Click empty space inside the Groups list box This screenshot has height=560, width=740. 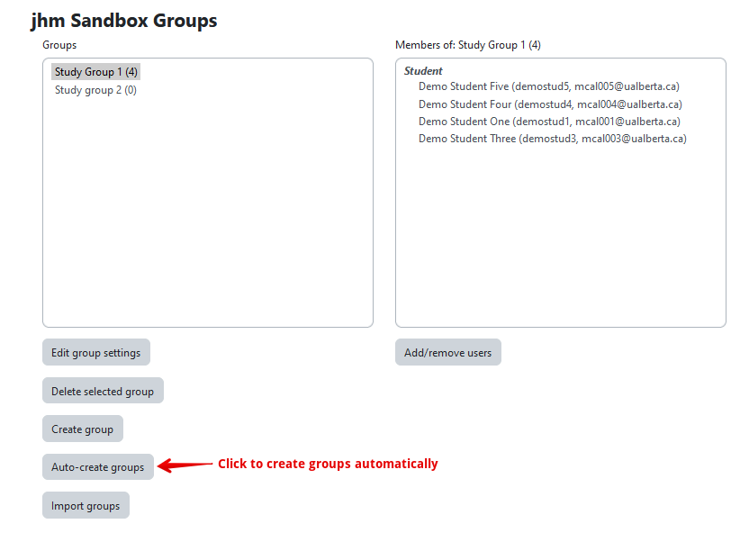[207, 225]
